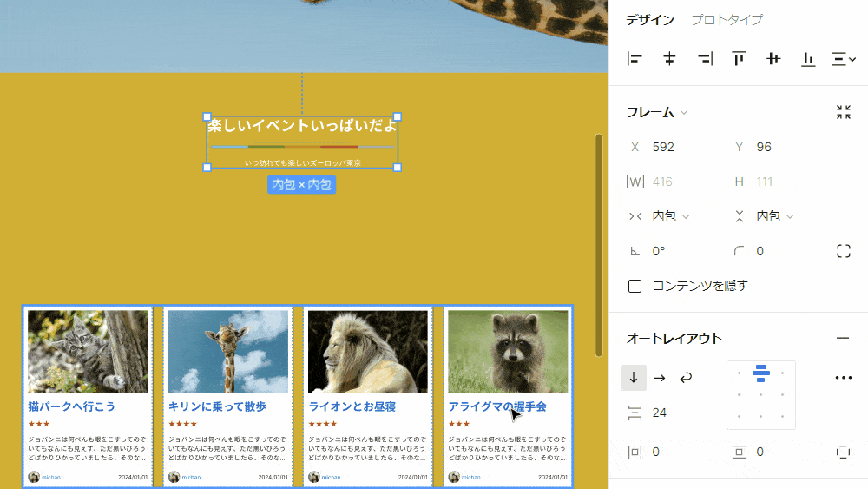Click resize-to-fit icon beside フレーム
The height and width of the screenshot is (489, 868).
coord(843,112)
